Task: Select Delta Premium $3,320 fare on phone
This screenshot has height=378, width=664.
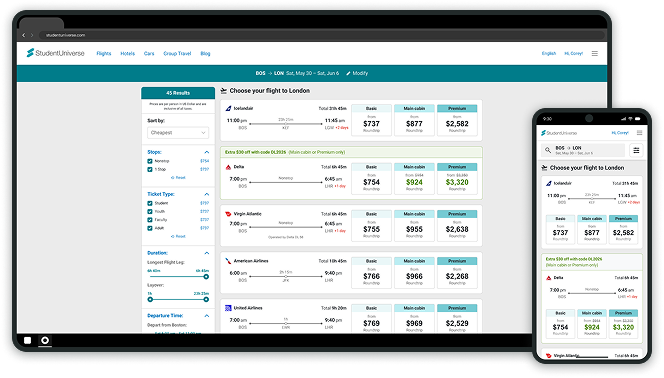Action: point(623,324)
